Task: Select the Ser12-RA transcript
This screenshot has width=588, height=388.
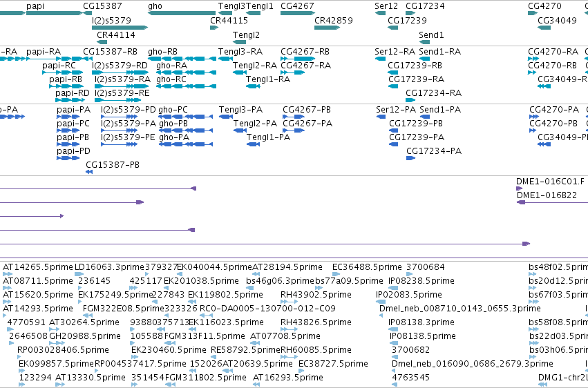Action: 380,59
